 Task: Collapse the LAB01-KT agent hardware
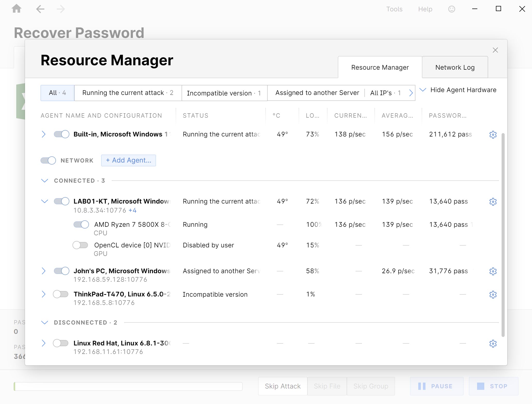tap(45, 201)
